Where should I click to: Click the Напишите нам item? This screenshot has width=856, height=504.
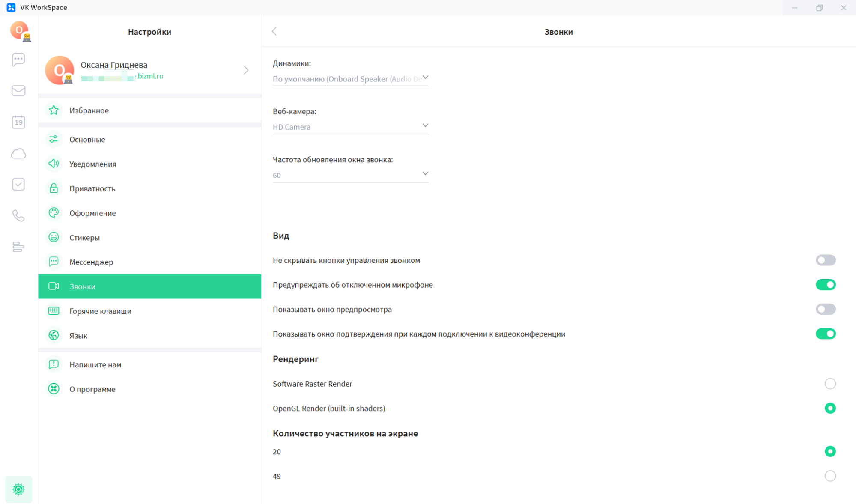click(x=95, y=365)
